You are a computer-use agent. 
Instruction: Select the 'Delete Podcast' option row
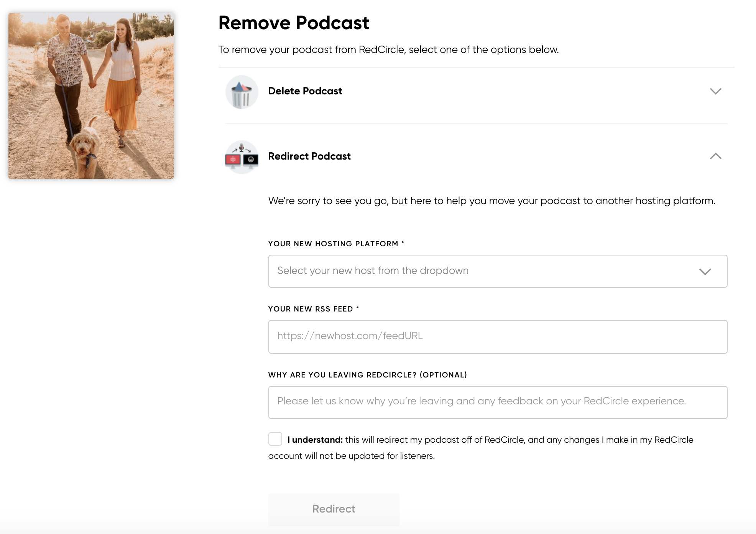305,91
